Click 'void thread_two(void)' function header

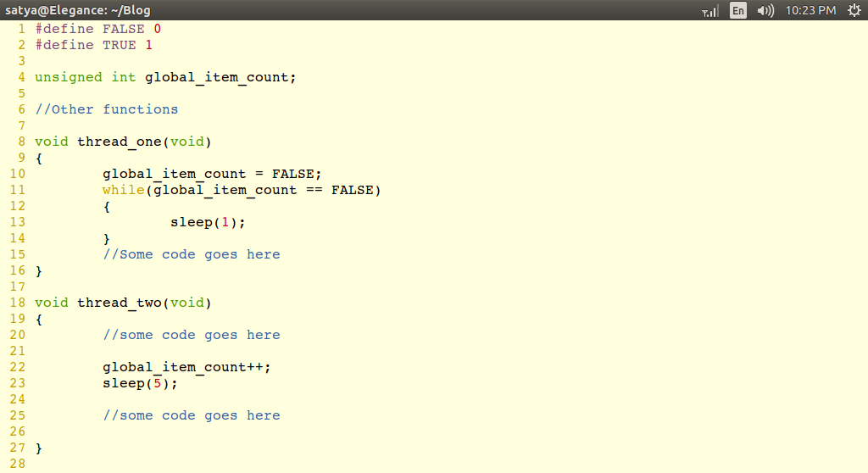click(x=123, y=303)
